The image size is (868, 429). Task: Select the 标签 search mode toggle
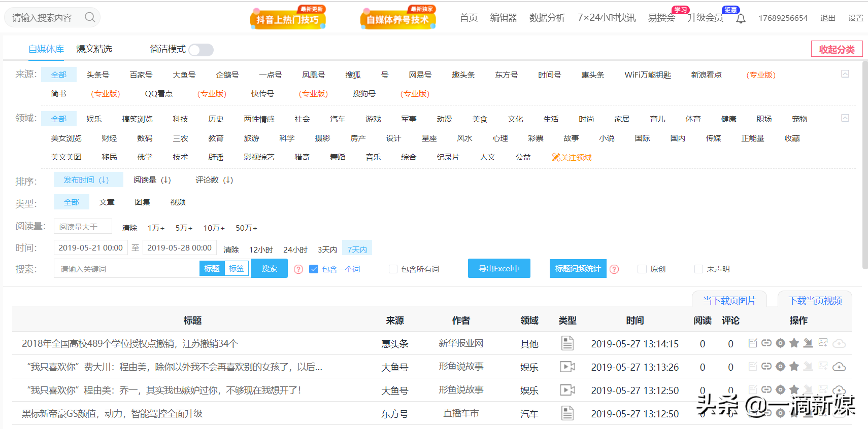pos(237,269)
